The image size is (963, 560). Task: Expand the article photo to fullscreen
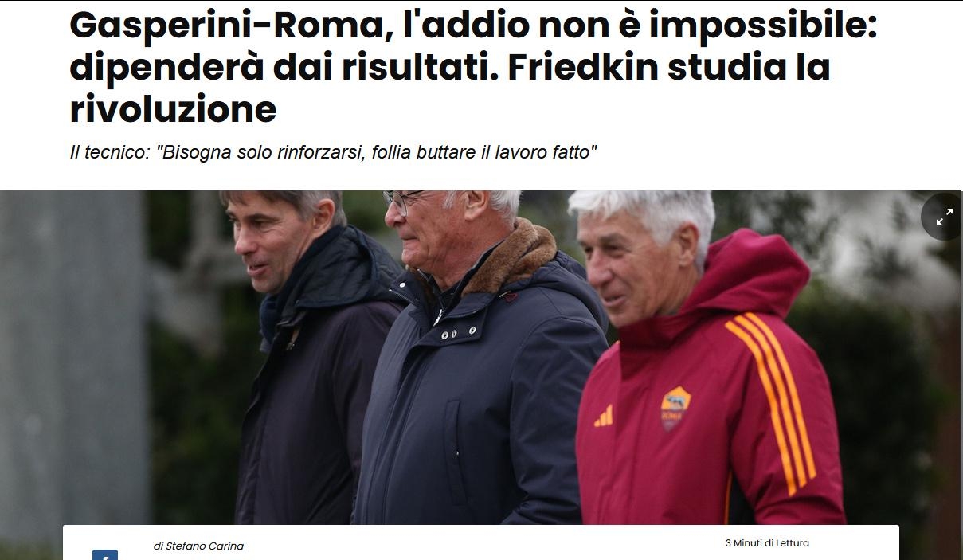tap(944, 217)
